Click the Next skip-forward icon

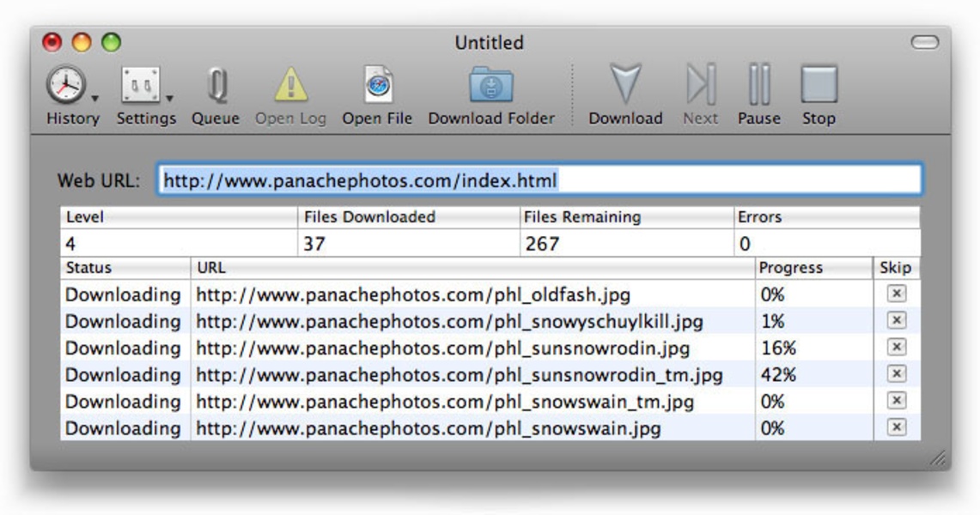click(701, 83)
